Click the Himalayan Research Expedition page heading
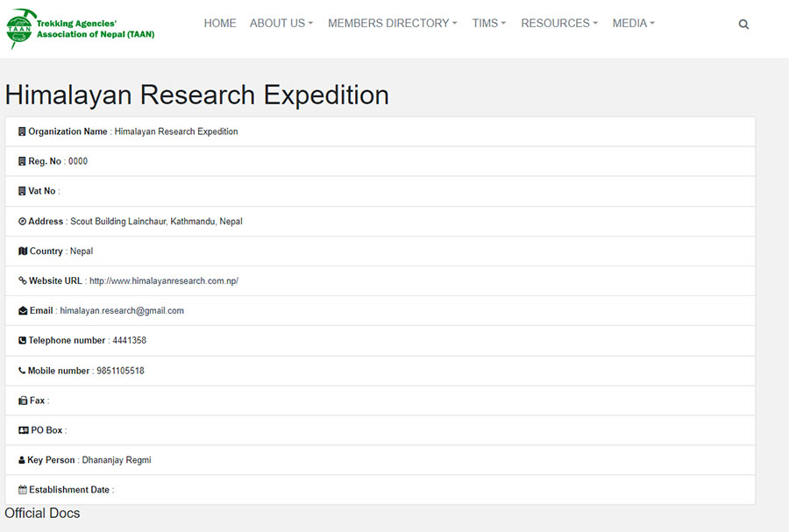The width and height of the screenshot is (789, 532). (x=197, y=95)
